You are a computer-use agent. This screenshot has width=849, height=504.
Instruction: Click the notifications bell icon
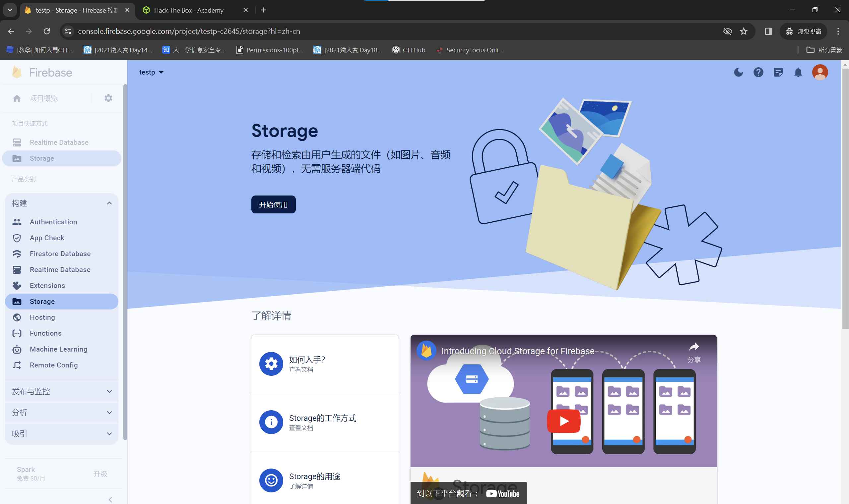[798, 72]
